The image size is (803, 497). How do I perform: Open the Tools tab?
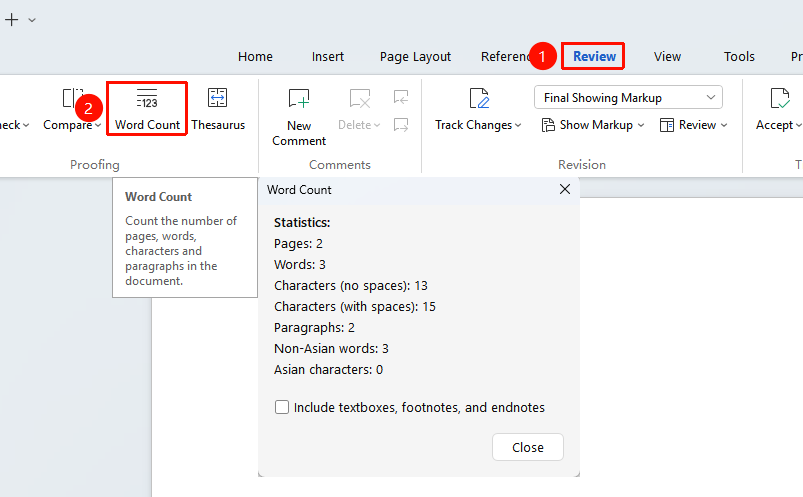tap(739, 56)
